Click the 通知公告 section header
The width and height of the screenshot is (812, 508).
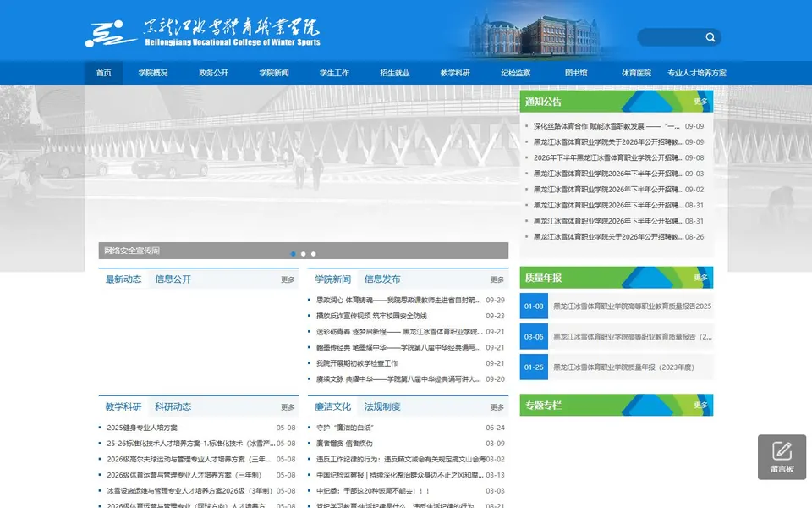[543, 102]
